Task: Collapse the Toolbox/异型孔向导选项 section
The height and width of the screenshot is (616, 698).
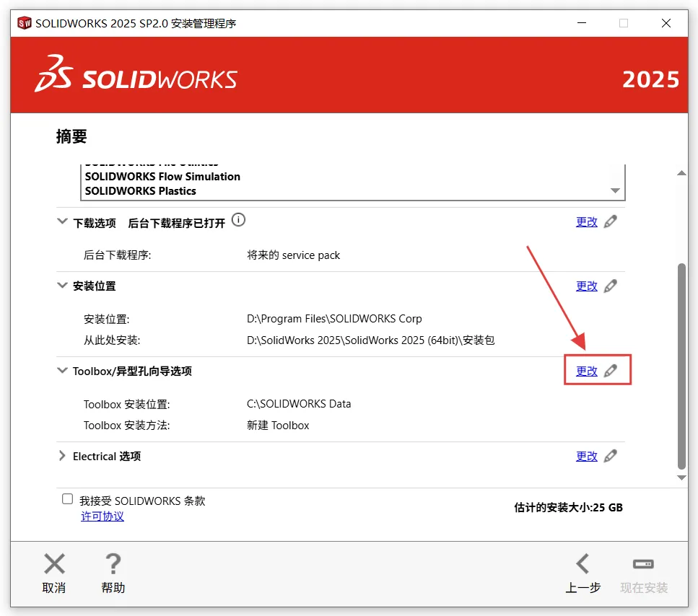Action: point(62,370)
